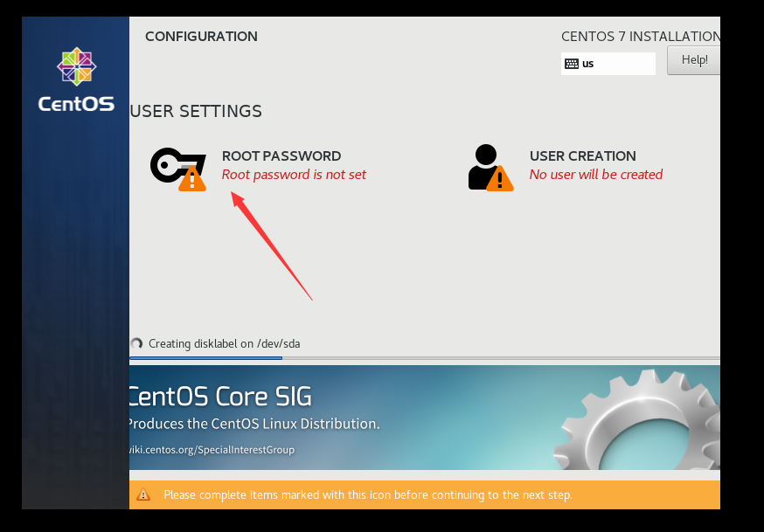Open the User Creation person icon
Viewport: 764px width, 532px height.
490,168
